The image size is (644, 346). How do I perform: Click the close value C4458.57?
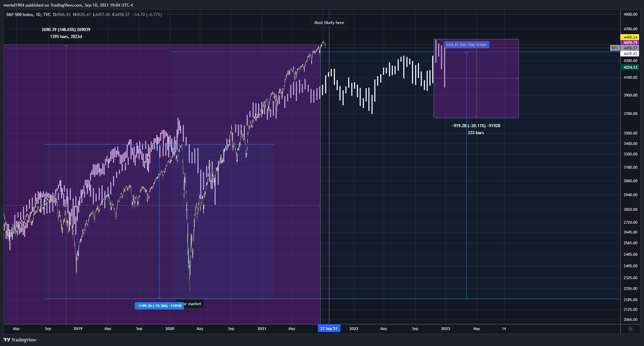(121, 15)
